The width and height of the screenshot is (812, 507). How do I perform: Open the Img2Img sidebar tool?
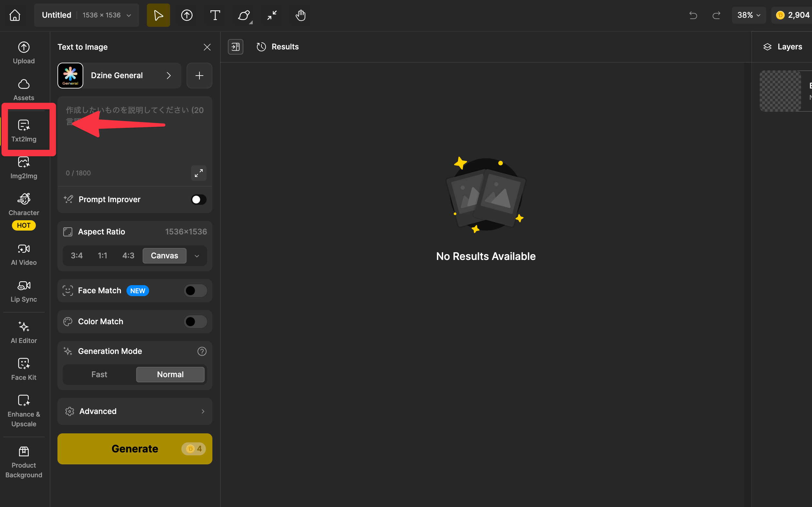(24, 168)
